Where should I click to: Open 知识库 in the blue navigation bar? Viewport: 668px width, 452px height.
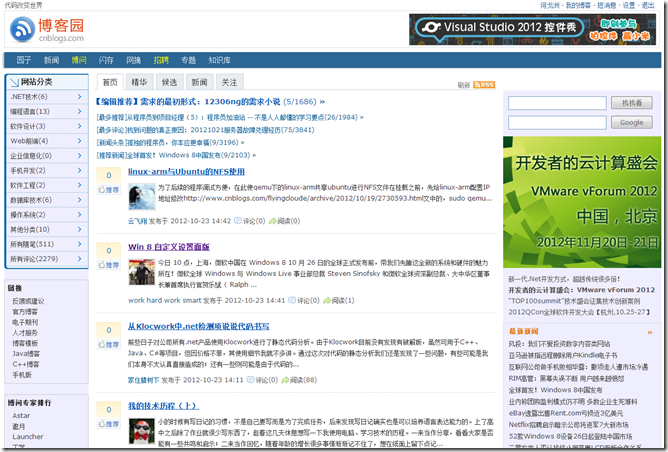click(x=220, y=60)
